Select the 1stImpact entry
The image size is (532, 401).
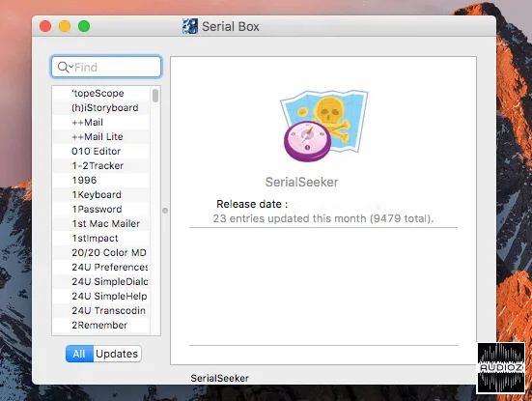[x=101, y=238]
